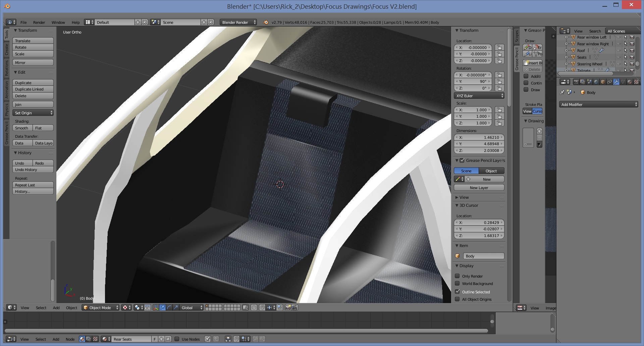The image size is (644, 346).
Task: Lock the X location with padlock
Action: [499, 47]
